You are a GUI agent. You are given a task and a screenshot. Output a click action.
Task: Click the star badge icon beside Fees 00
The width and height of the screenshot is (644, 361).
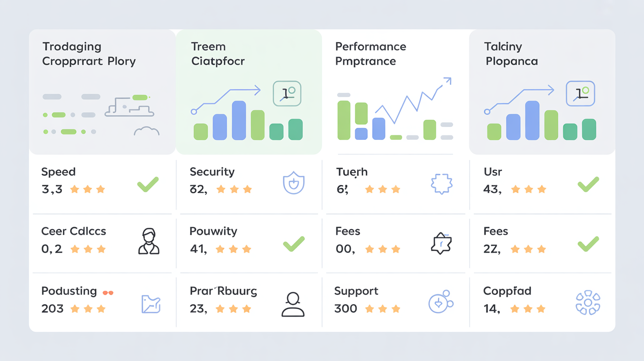pos(440,243)
